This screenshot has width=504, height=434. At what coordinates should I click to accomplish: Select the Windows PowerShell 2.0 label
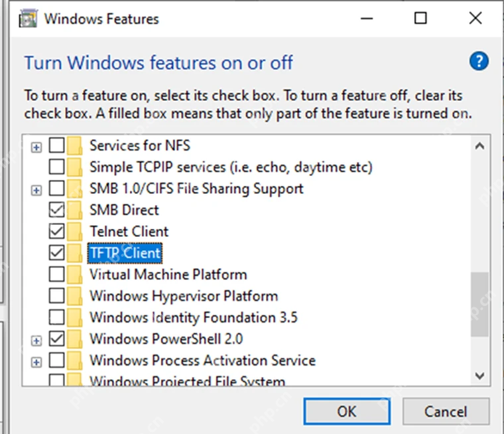[x=166, y=338]
